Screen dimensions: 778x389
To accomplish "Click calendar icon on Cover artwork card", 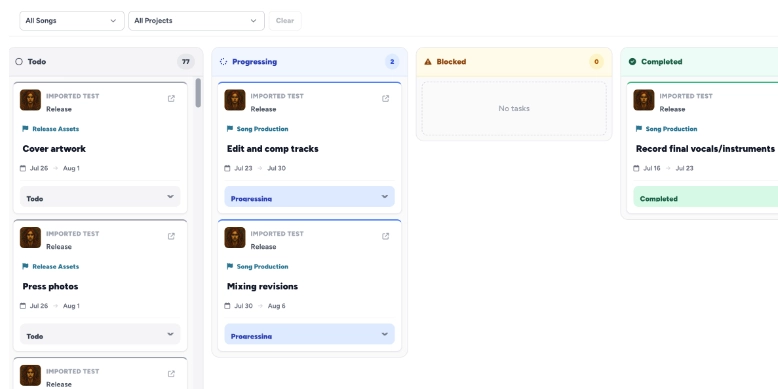I will pyautogui.click(x=23, y=168).
